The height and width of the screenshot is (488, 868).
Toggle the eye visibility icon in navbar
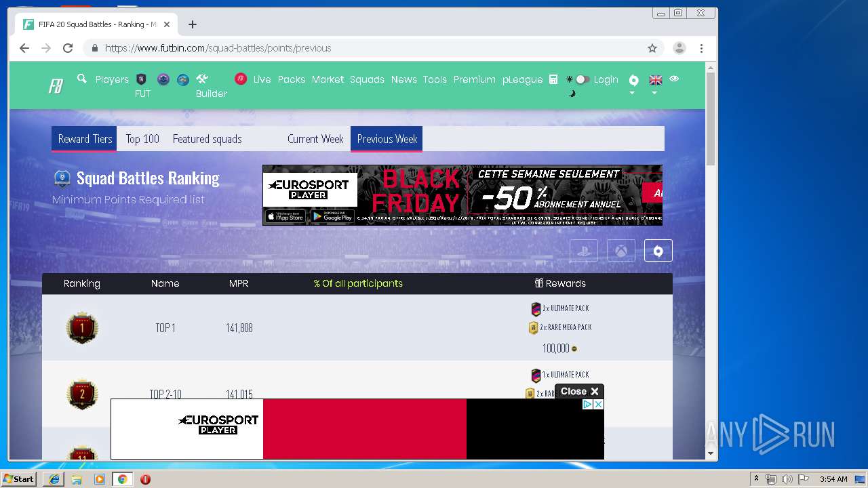(674, 79)
